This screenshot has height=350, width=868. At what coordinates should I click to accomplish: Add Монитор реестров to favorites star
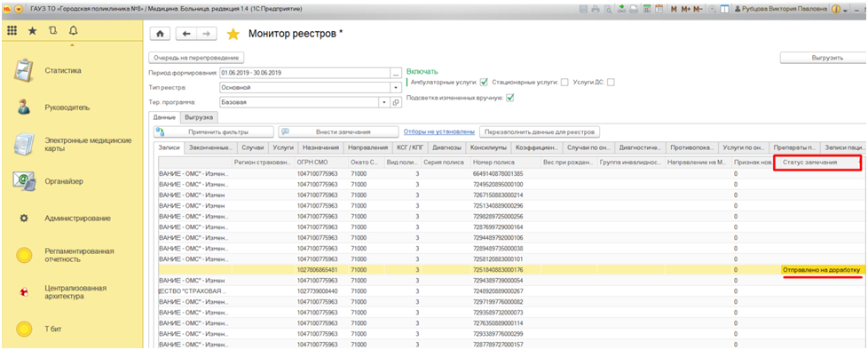(233, 35)
